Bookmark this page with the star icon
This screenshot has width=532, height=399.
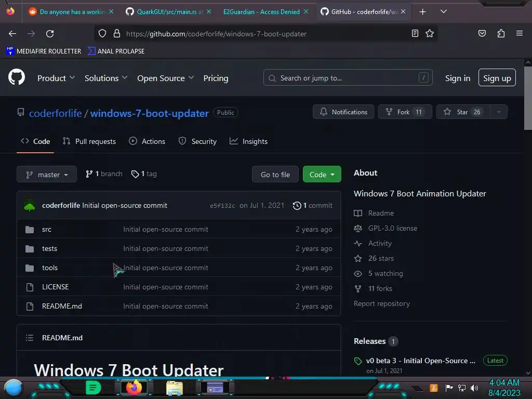point(430,33)
